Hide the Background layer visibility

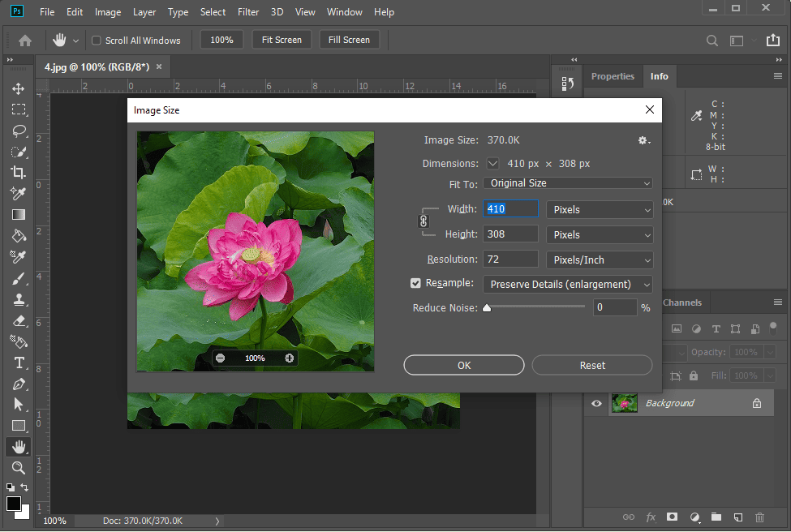point(596,403)
